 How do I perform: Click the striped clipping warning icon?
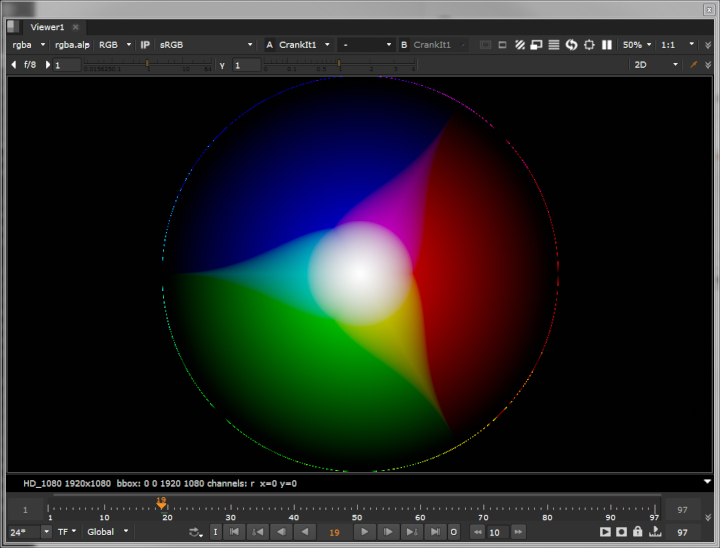[519, 45]
